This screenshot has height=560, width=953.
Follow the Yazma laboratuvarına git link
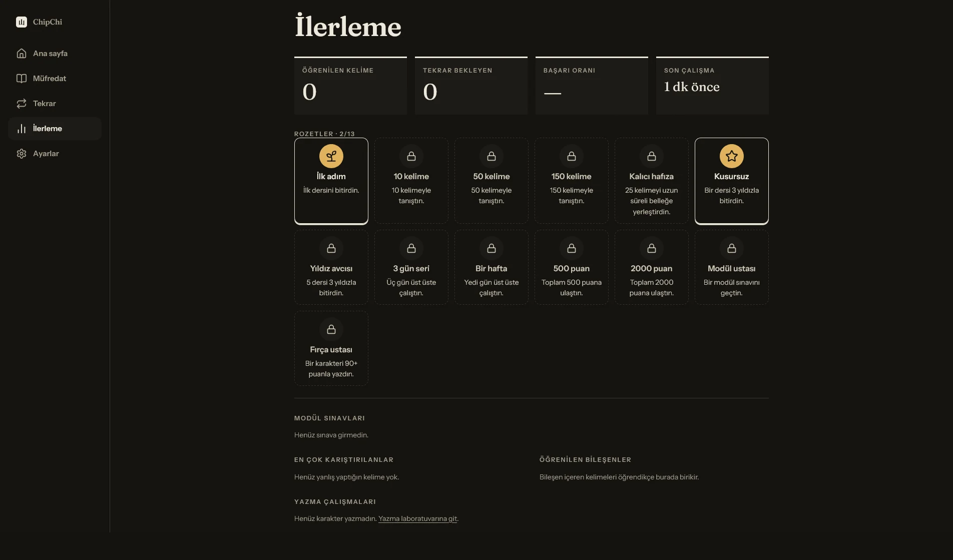click(418, 519)
